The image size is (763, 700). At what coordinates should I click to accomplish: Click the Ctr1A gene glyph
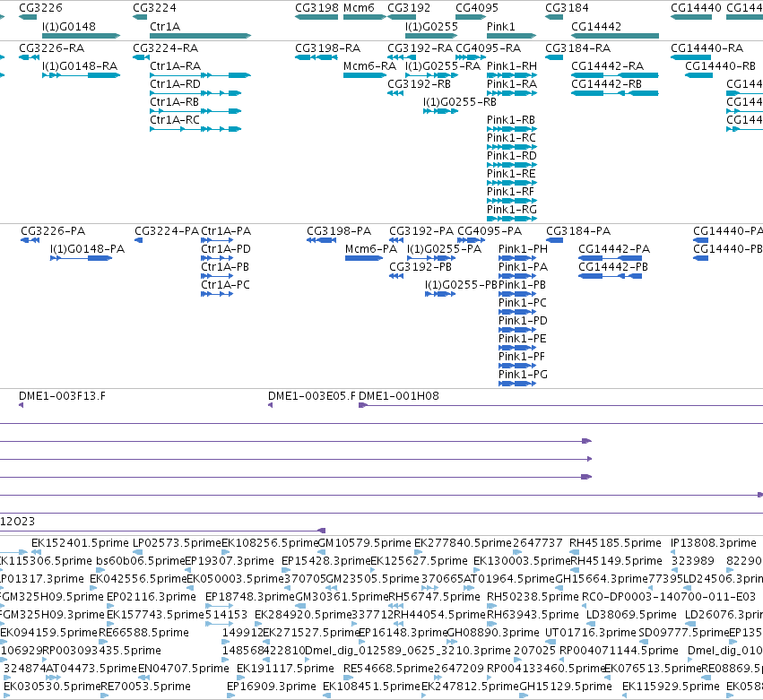pyautogui.click(x=201, y=36)
